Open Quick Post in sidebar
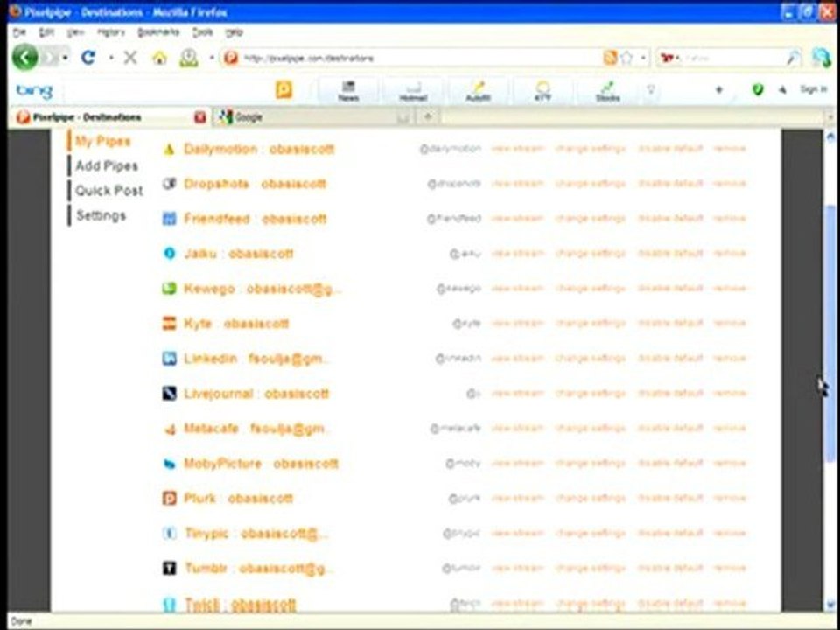840x630 pixels. [x=108, y=191]
